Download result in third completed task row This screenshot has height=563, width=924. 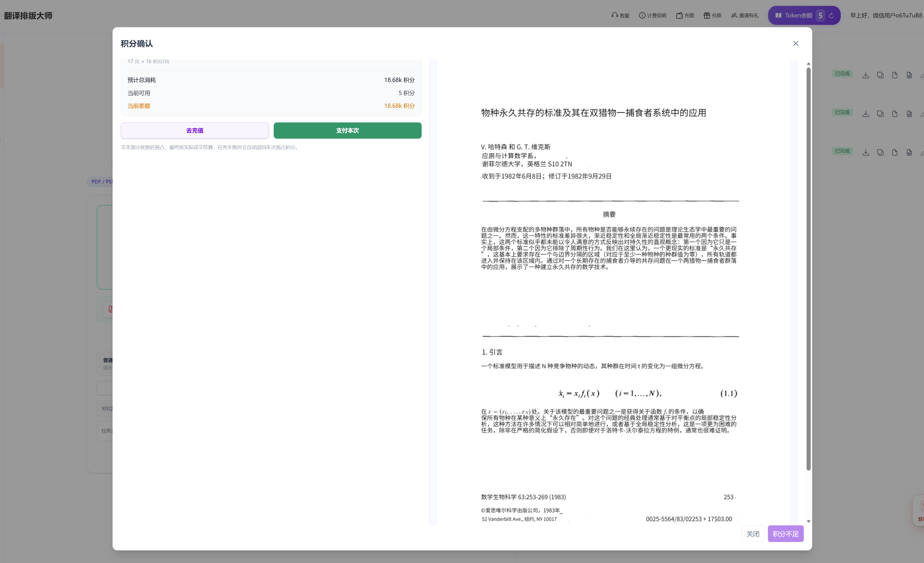tap(866, 152)
